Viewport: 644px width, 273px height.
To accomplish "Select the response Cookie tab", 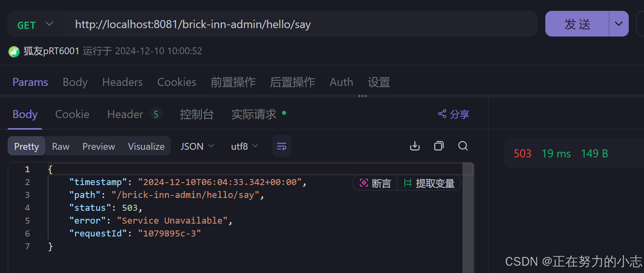I will pos(72,114).
